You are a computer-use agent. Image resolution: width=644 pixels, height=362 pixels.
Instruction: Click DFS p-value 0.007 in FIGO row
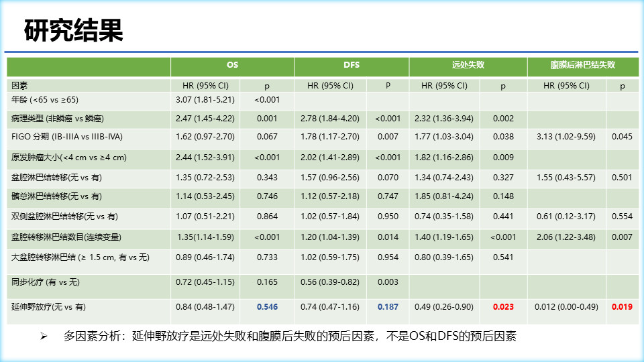click(x=388, y=137)
